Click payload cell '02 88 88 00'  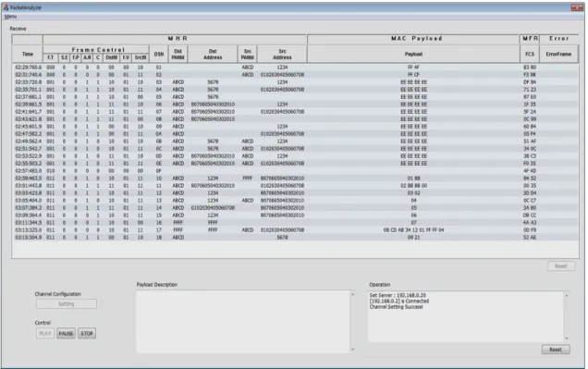(413, 186)
